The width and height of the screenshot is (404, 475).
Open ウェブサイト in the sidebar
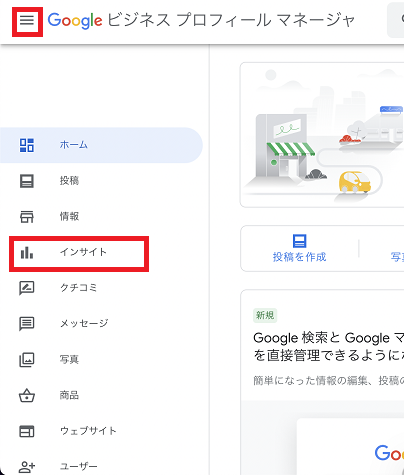coord(101,431)
